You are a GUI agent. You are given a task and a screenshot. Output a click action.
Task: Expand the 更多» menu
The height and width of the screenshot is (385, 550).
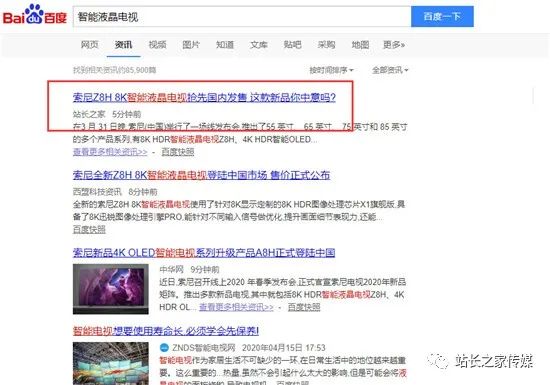coord(394,45)
